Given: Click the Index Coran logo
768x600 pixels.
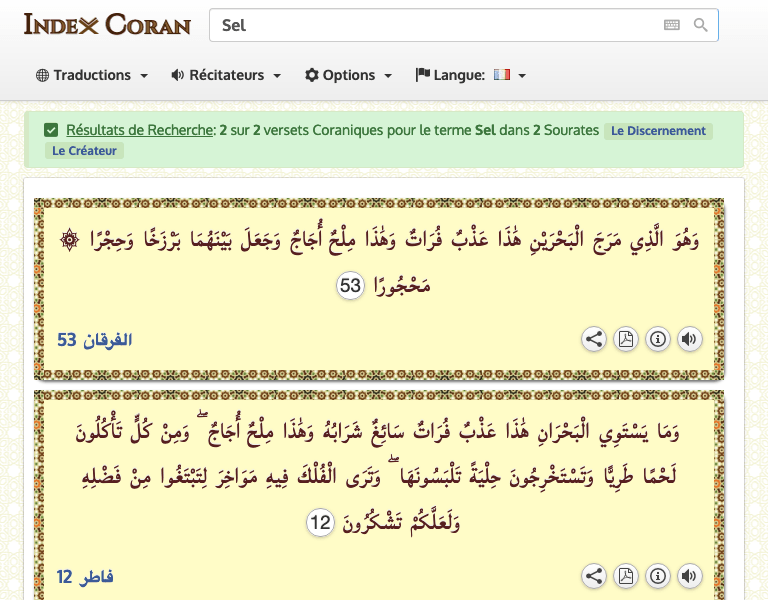Looking at the screenshot, I should [x=107, y=25].
